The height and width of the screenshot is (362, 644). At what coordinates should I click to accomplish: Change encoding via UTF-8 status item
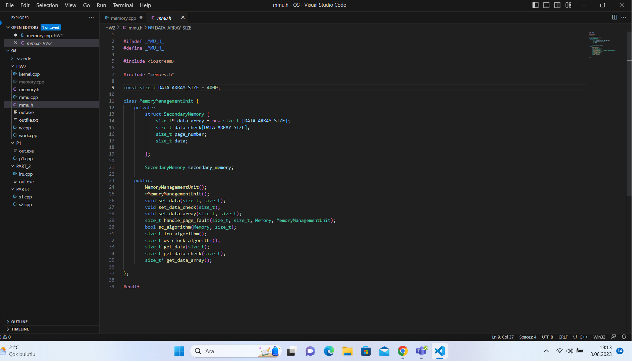pyautogui.click(x=547, y=337)
